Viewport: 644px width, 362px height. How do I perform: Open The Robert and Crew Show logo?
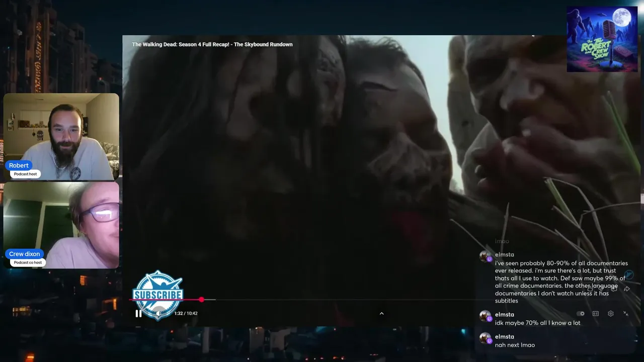pyautogui.click(x=602, y=39)
